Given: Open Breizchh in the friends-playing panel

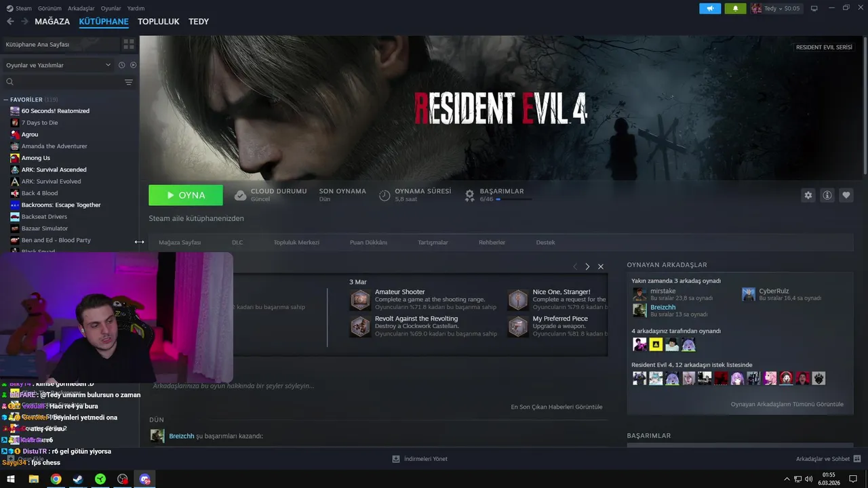Looking at the screenshot, I should pyautogui.click(x=663, y=307).
